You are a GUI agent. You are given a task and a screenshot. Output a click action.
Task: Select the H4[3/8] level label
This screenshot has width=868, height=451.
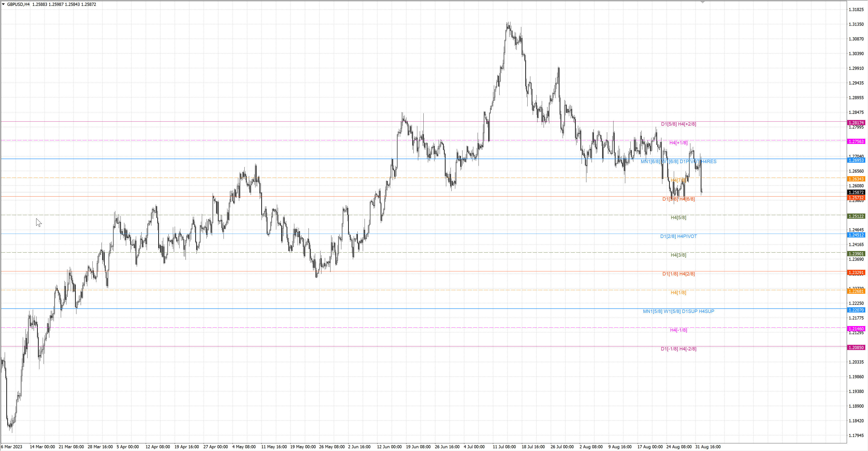(x=678, y=255)
